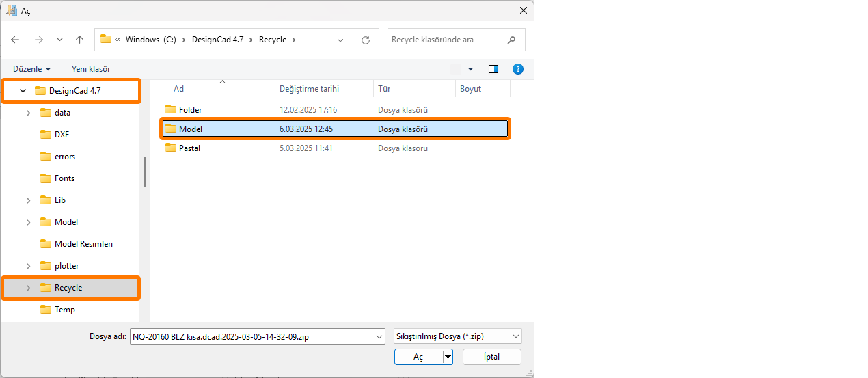The width and height of the screenshot is (868, 378).
Task: Open recent locations dropdown arrow
Action: tap(59, 40)
